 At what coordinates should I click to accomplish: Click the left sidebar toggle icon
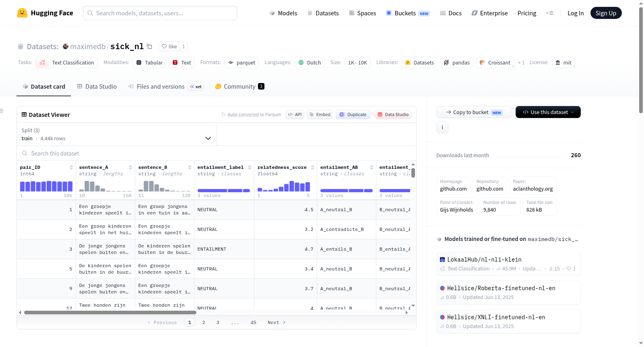(x=2, y=111)
